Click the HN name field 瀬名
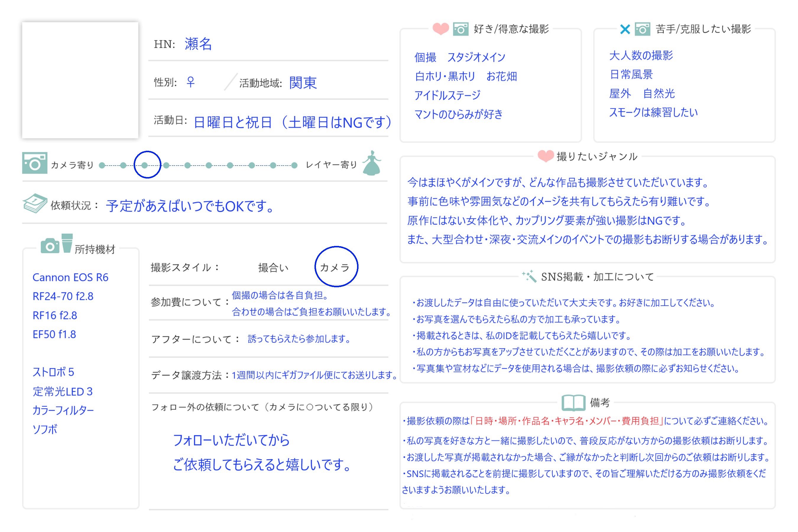798x532 pixels. tap(198, 44)
